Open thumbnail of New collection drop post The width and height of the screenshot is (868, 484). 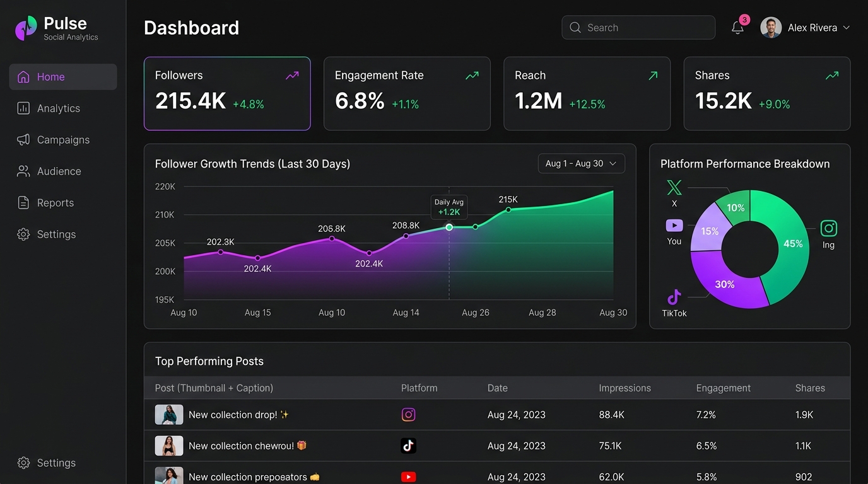(x=169, y=415)
